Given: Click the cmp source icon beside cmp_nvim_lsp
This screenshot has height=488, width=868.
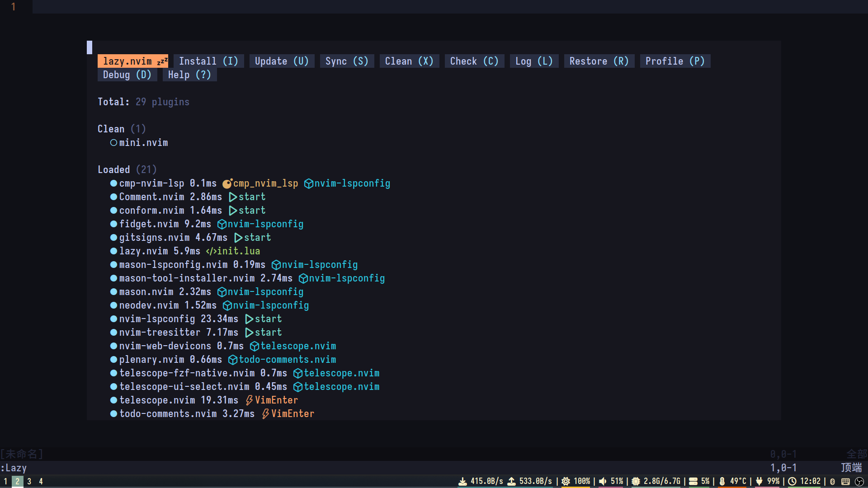Looking at the screenshot, I should 227,183.
